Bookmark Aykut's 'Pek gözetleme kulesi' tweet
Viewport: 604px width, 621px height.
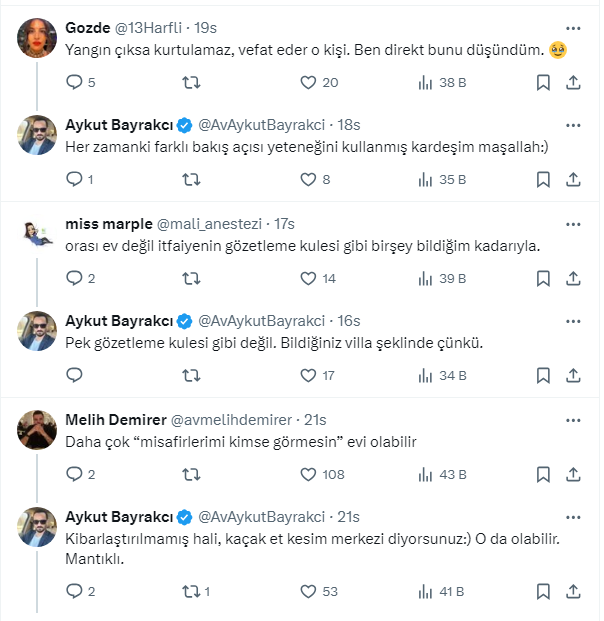(x=542, y=377)
